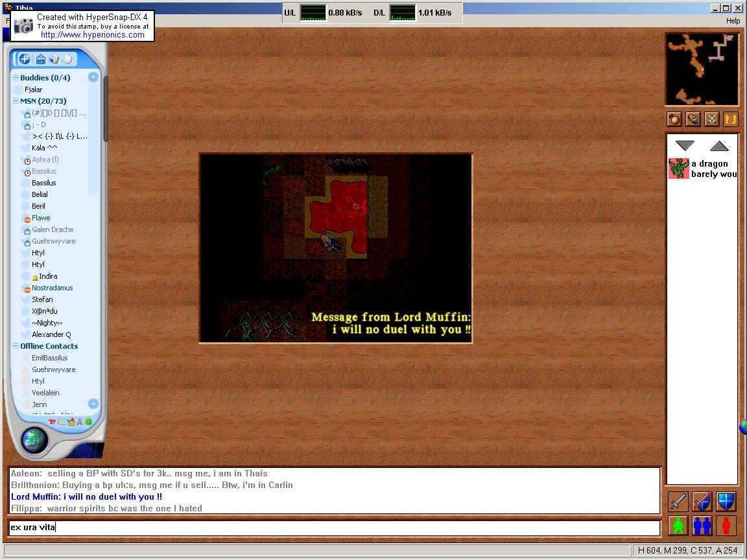This screenshot has width=747, height=560.
Task: Select the shield defensive fight mode
Action: click(x=726, y=502)
